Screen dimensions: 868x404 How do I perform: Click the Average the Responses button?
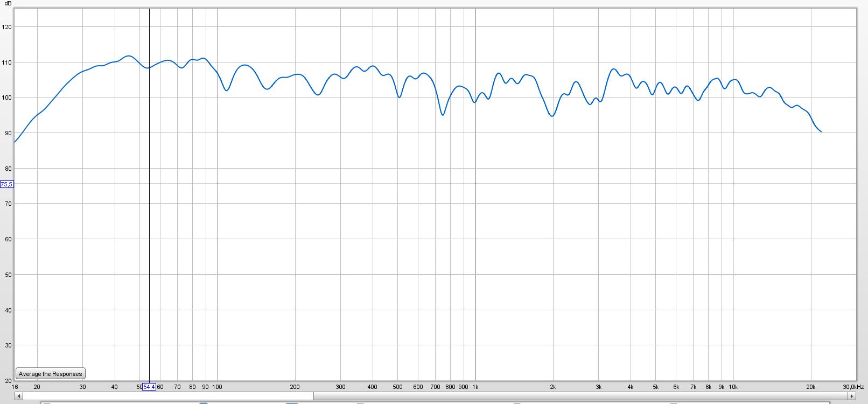click(50, 374)
